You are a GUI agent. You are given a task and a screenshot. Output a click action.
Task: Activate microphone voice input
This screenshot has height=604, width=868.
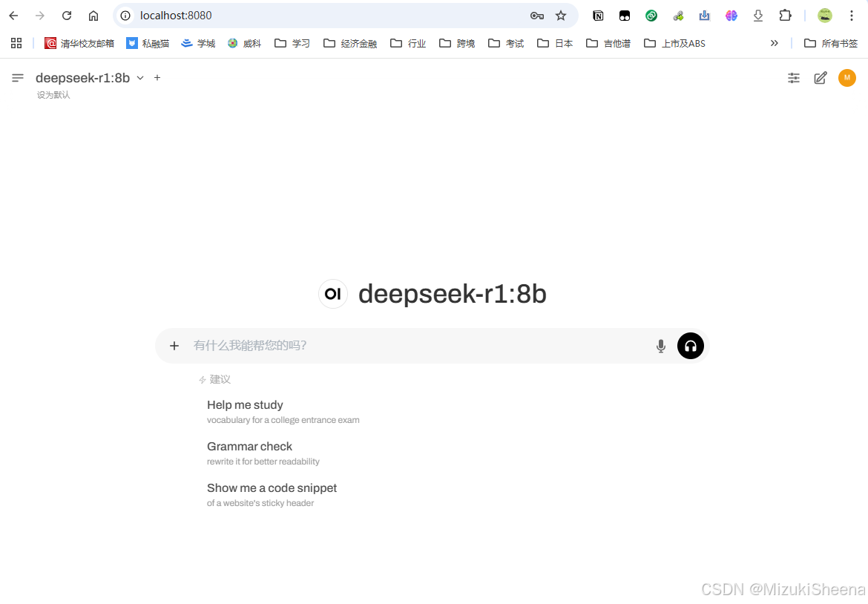point(661,346)
